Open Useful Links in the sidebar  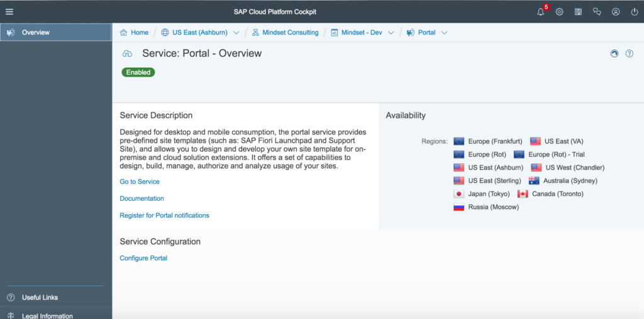tap(56, 298)
